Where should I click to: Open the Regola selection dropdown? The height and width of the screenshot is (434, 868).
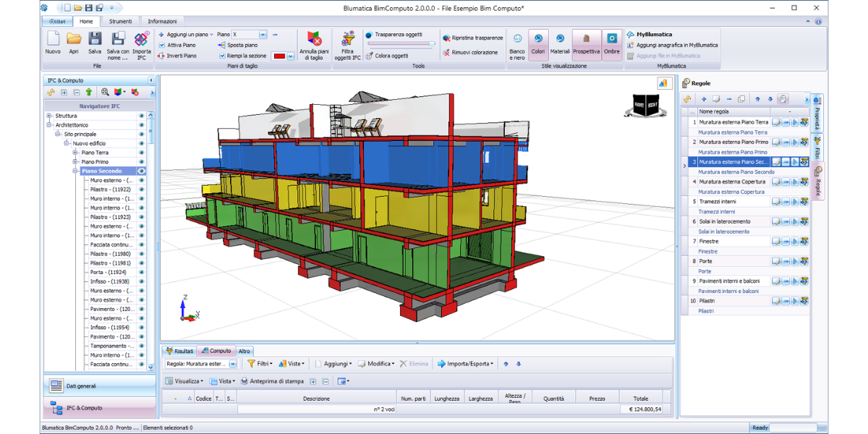pyautogui.click(x=233, y=364)
